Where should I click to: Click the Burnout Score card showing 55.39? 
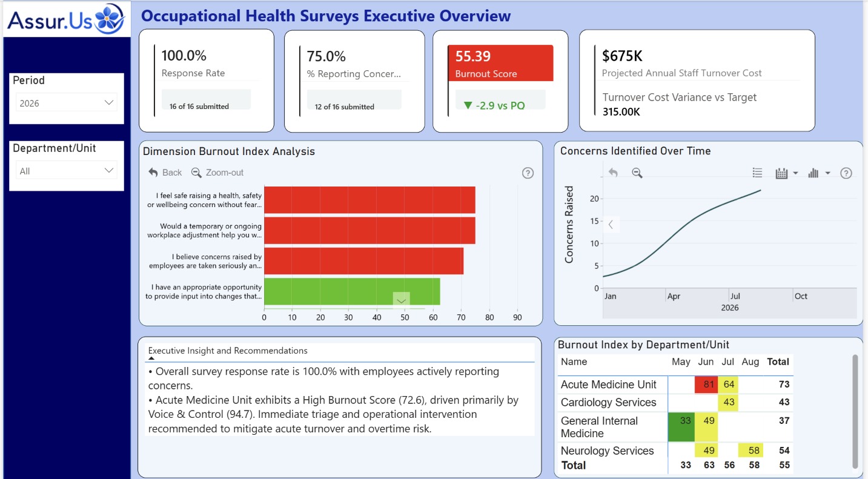[500, 81]
